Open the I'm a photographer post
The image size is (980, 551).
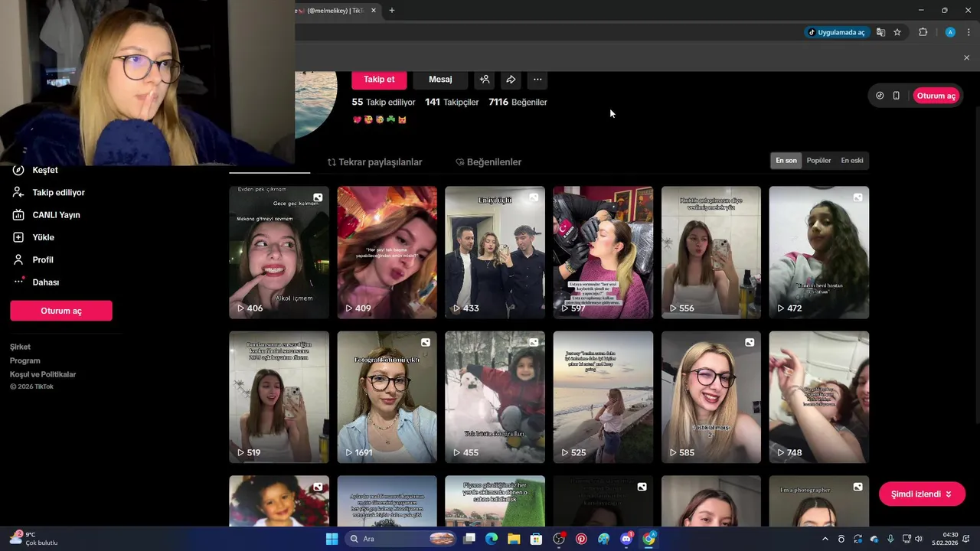click(819, 501)
